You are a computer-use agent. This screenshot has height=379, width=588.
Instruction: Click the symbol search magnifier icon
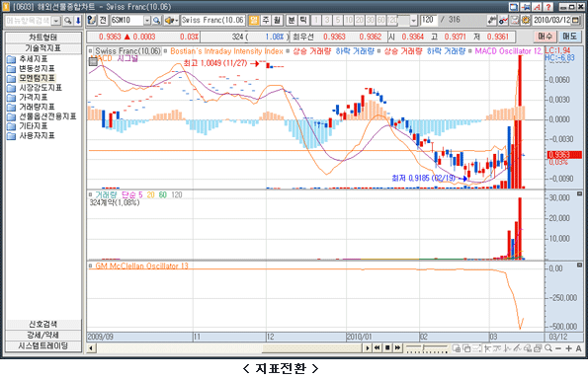[156, 20]
